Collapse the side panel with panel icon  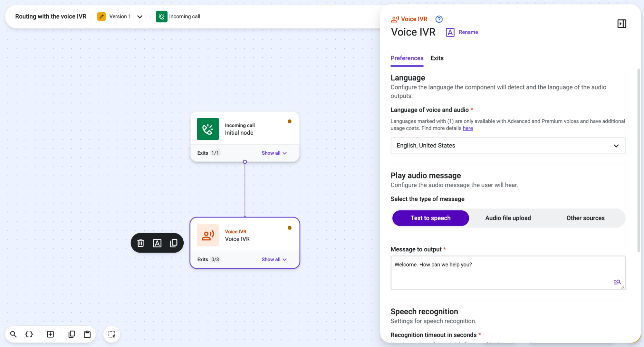[x=621, y=24]
